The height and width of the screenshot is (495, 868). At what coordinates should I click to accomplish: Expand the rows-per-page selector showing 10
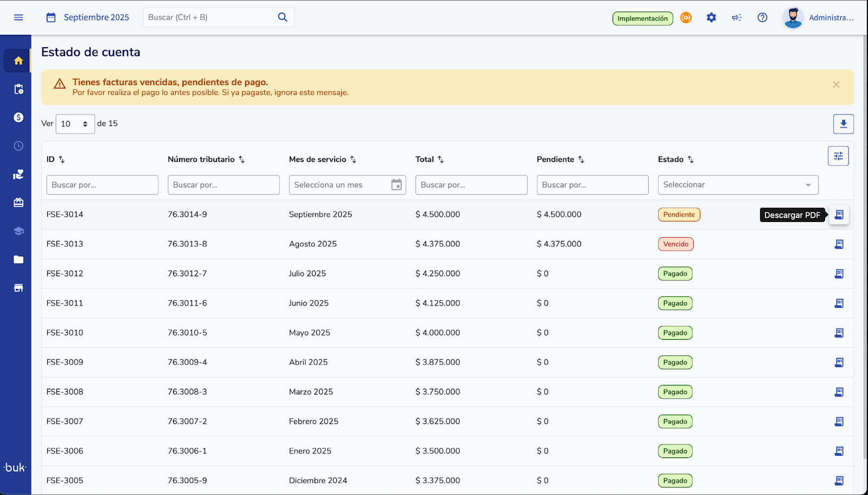coord(75,124)
